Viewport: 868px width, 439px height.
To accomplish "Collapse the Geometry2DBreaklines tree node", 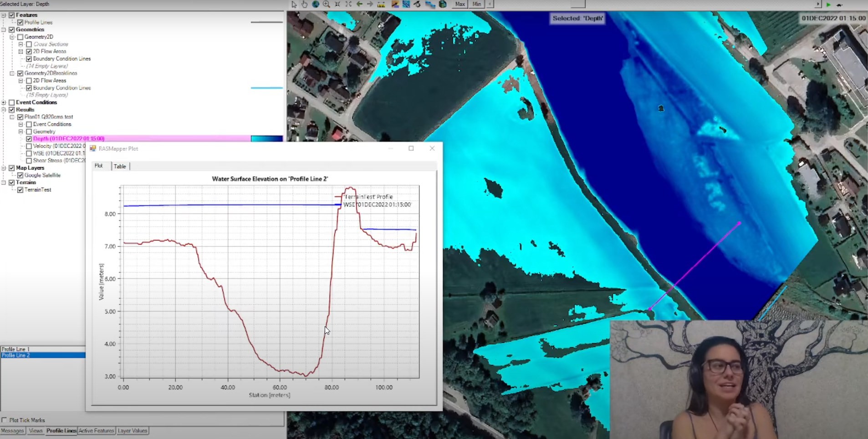I will (x=12, y=73).
